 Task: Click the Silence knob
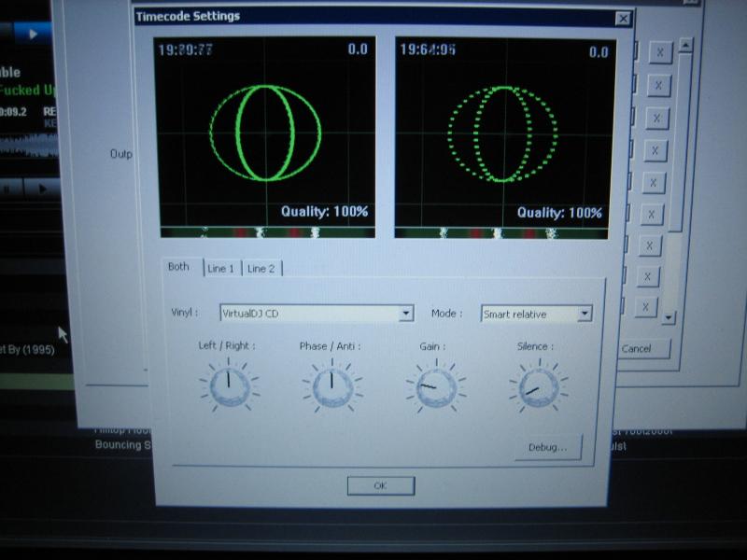(539, 387)
